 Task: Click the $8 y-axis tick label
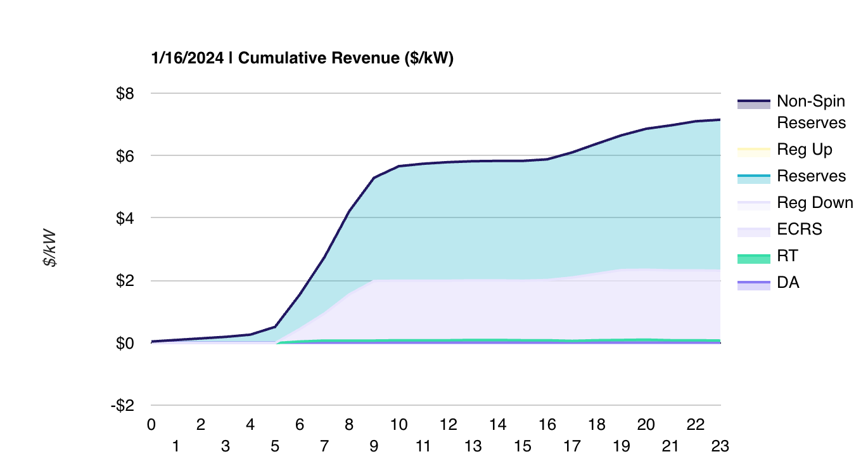[x=124, y=94]
